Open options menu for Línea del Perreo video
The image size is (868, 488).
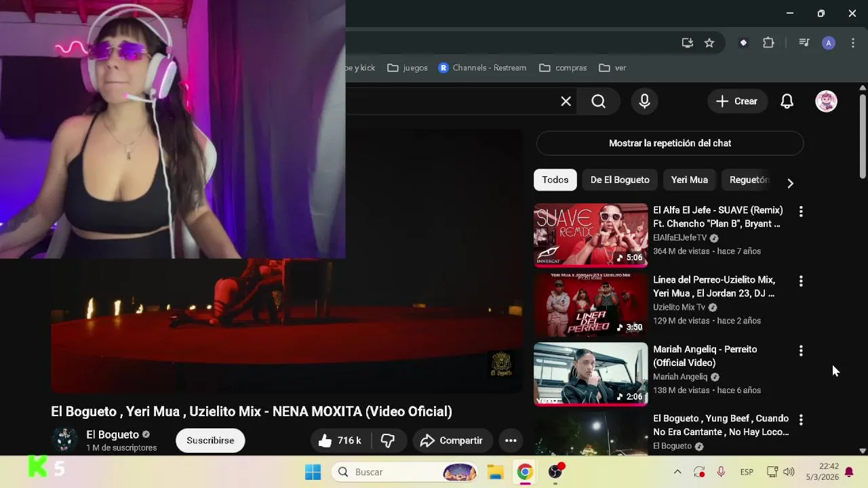click(801, 281)
